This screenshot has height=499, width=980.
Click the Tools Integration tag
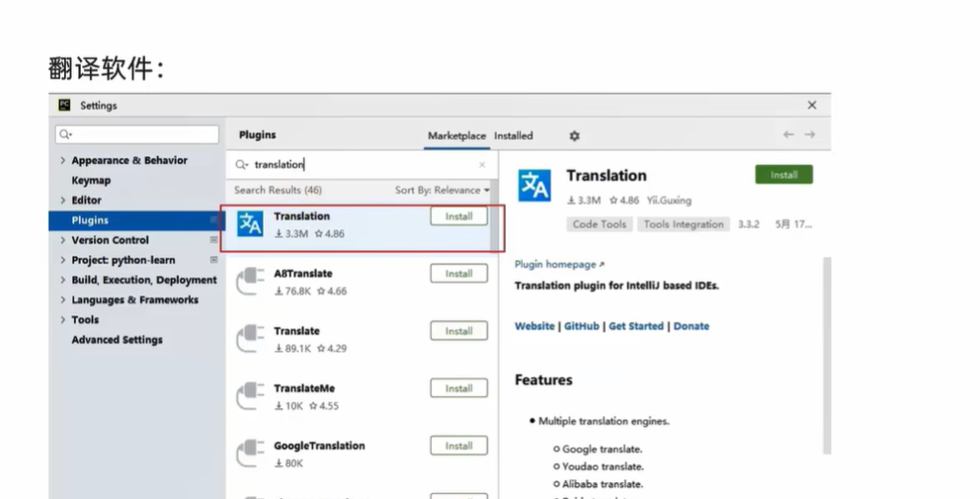click(x=684, y=224)
